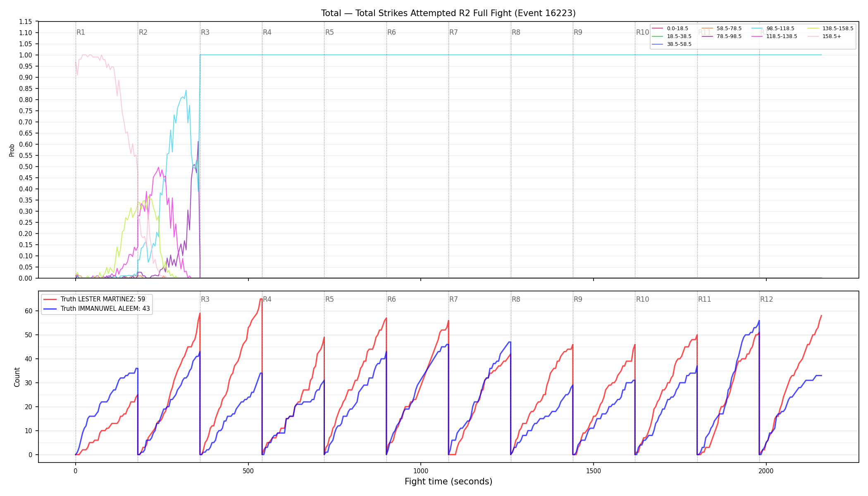This screenshot has width=868, height=496.
Task: Click the 40 tick on the Count axis
Action: pyautogui.click(x=28, y=359)
